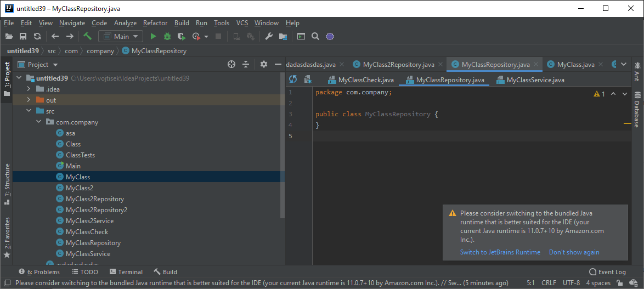The width and height of the screenshot is (644, 289).
Task: Open settings via the wrench icon
Action: (x=269, y=37)
